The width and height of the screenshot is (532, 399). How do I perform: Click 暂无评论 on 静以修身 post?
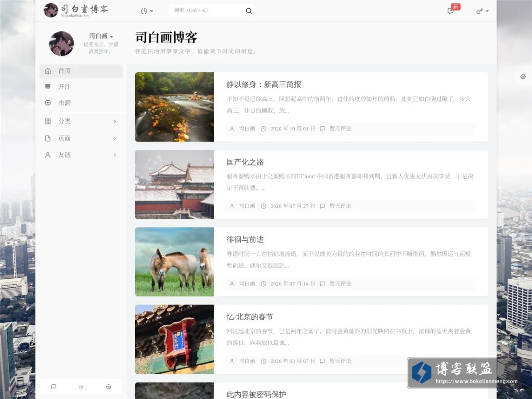click(340, 129)
